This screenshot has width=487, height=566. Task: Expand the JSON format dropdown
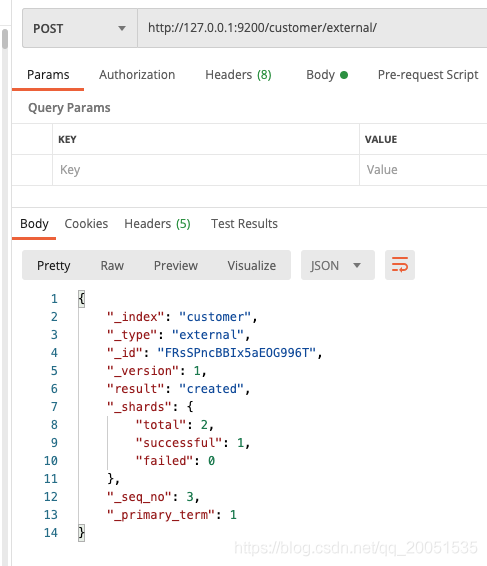338,265
